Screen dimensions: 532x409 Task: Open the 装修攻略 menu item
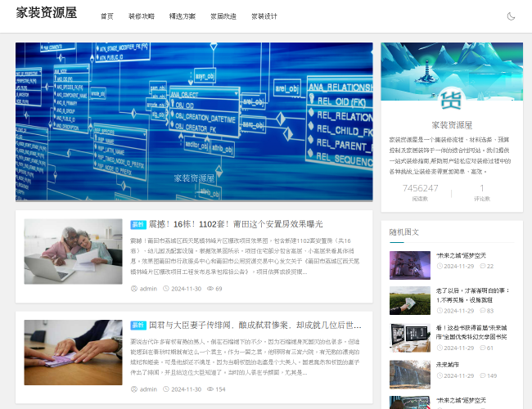[x=142, y=16]
